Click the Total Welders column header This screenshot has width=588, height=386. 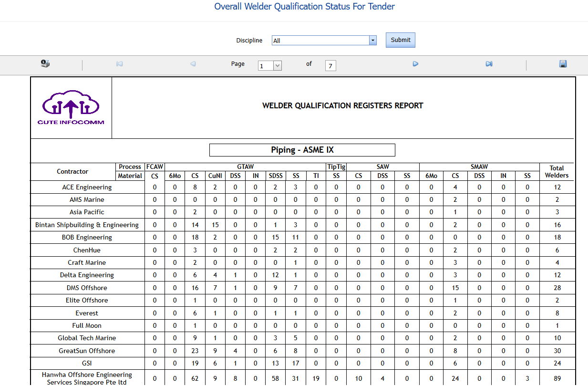pos(557,172)
